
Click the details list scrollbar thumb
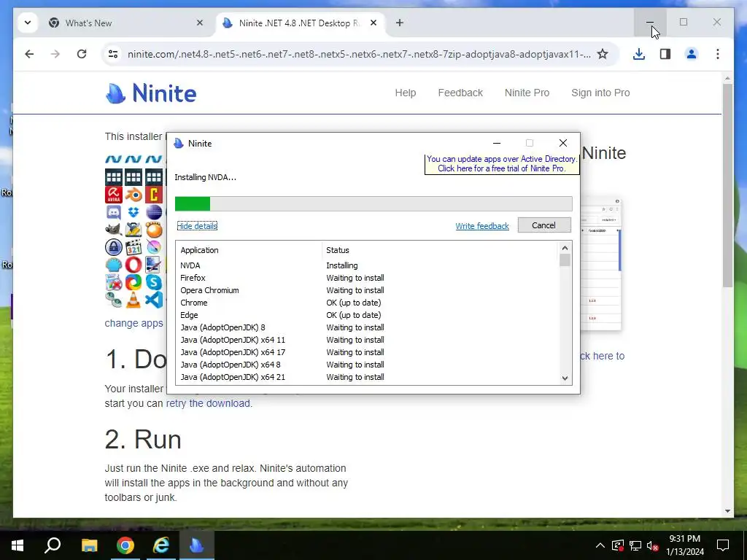click(565, 260)
